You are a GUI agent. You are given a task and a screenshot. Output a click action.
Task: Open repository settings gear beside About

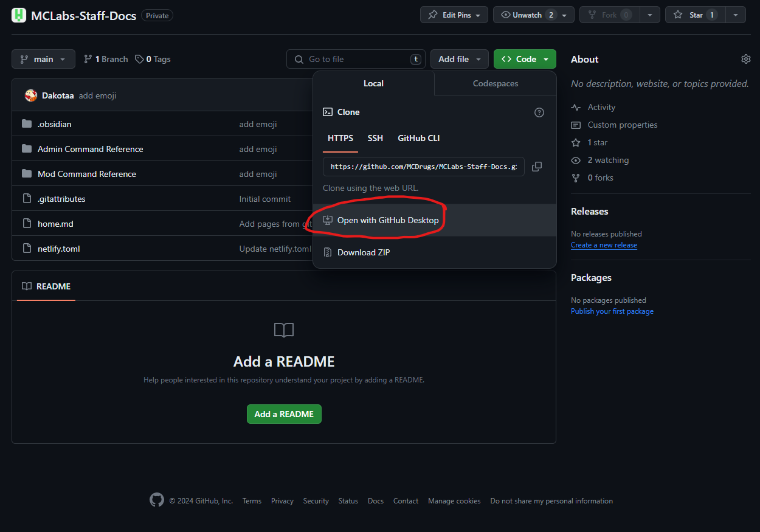[746, 59]
